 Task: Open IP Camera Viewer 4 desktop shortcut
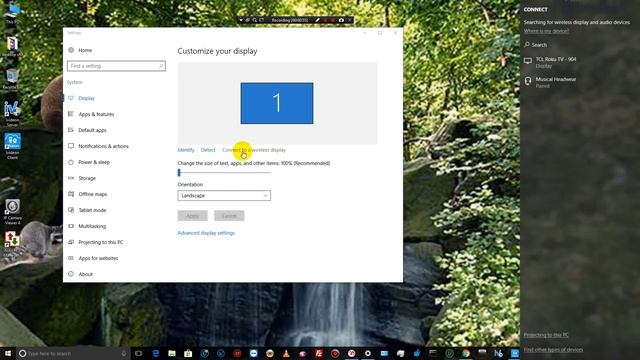12,211
